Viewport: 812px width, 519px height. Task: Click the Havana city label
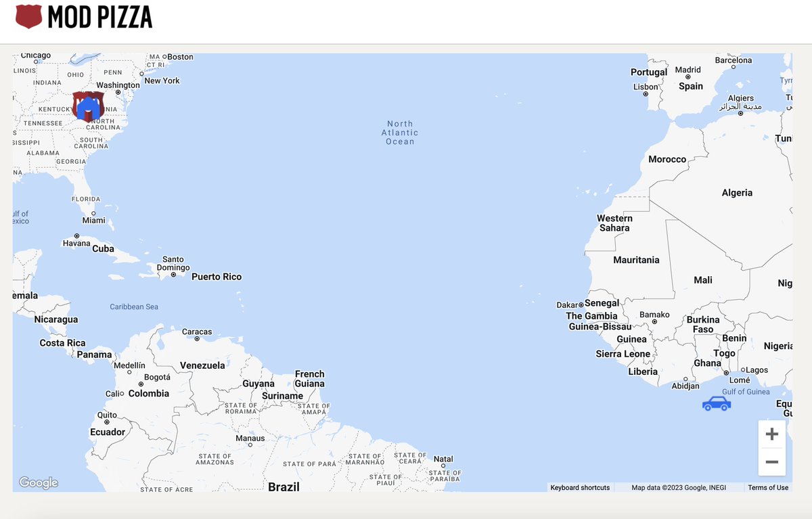tap(76, 243)
